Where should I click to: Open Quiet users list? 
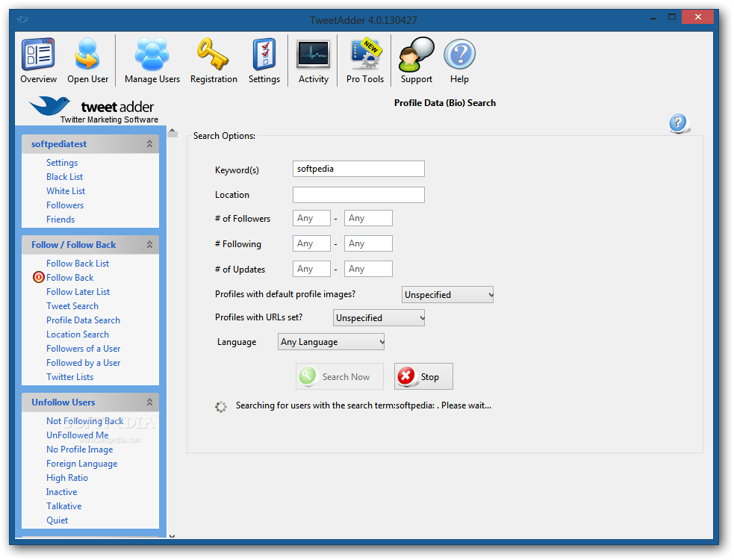(57, 520)
